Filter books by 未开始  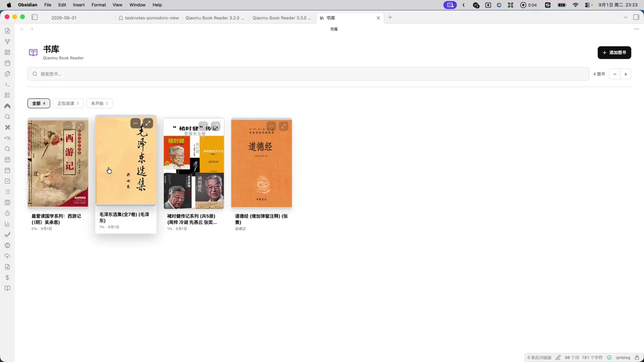pyautogui.click(x=100, y=104)
